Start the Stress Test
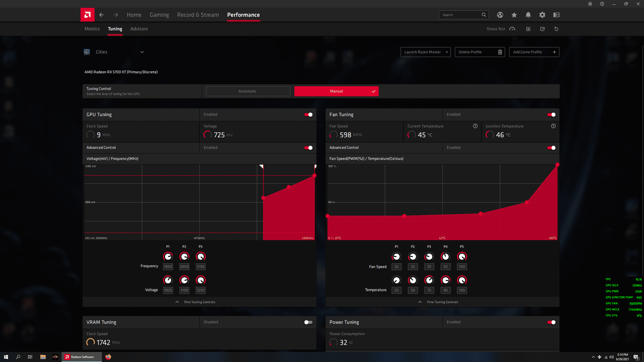Image resolution: width=644 pixels, height=362 pixels. click(x=501, y=29)
